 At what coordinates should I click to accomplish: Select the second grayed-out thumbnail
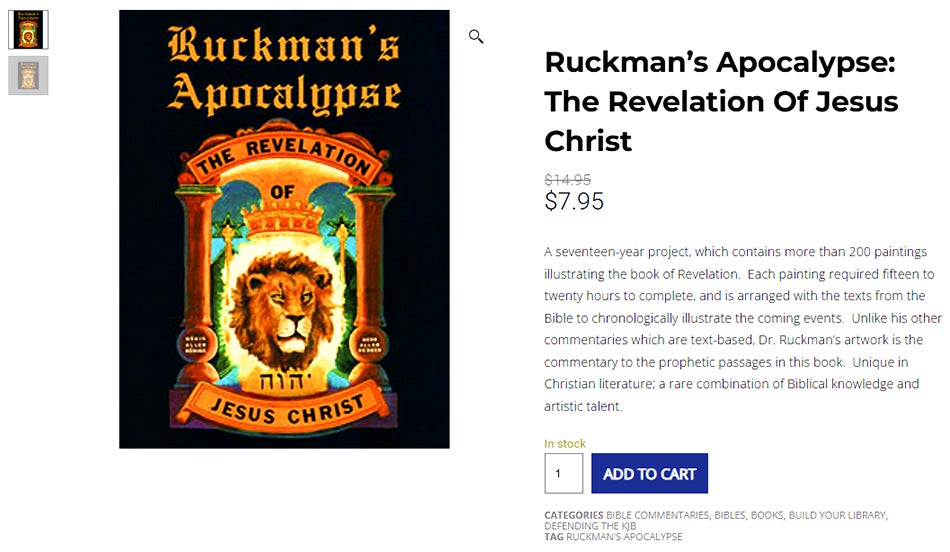coord(28,75)
